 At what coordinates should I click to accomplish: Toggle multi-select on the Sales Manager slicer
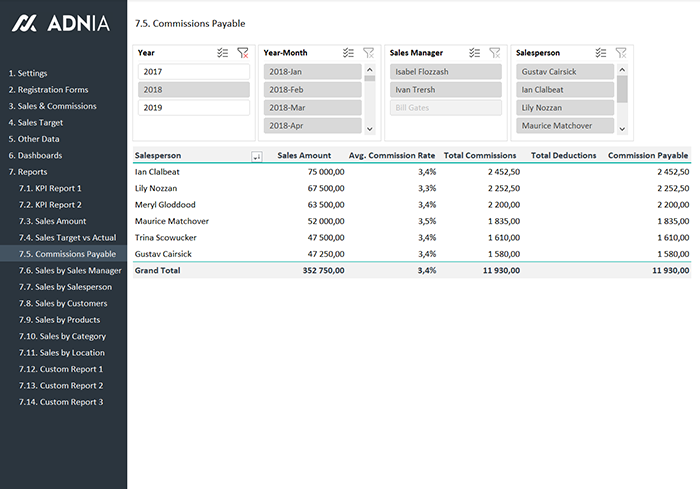coord(475,53)
